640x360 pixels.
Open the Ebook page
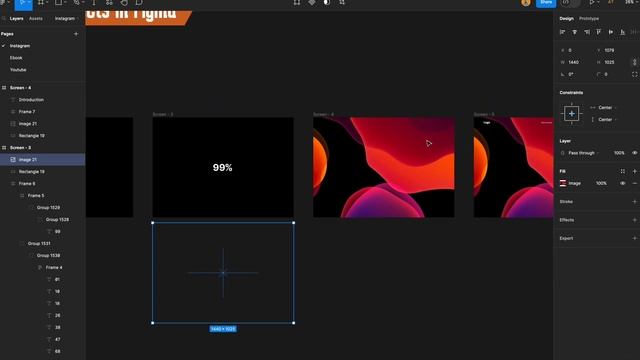(x=16, y=58)
